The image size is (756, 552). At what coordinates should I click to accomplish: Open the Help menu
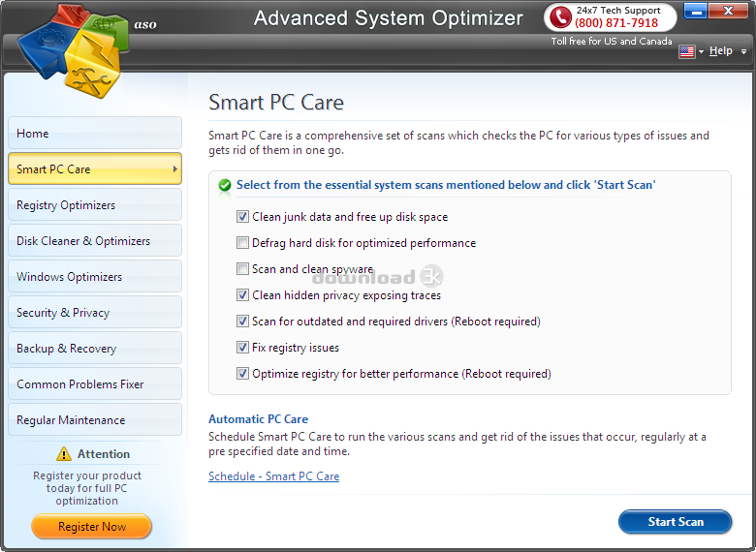pyautogui.click(x=721, y=50)
